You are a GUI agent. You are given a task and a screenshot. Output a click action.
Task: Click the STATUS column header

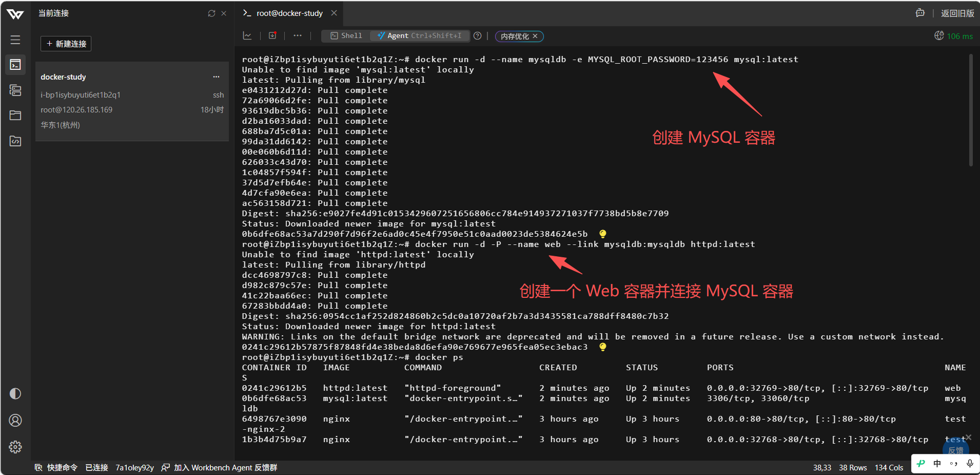click(x=641, y=368)
